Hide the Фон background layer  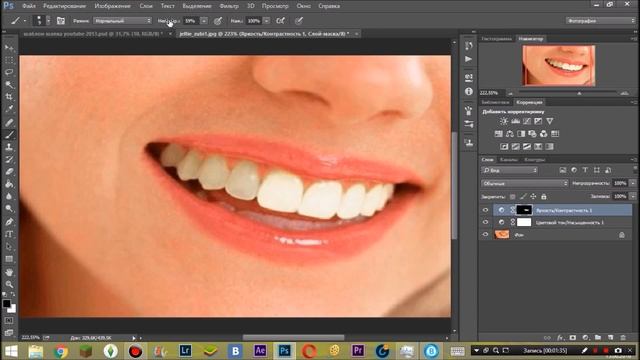point(485,235)
